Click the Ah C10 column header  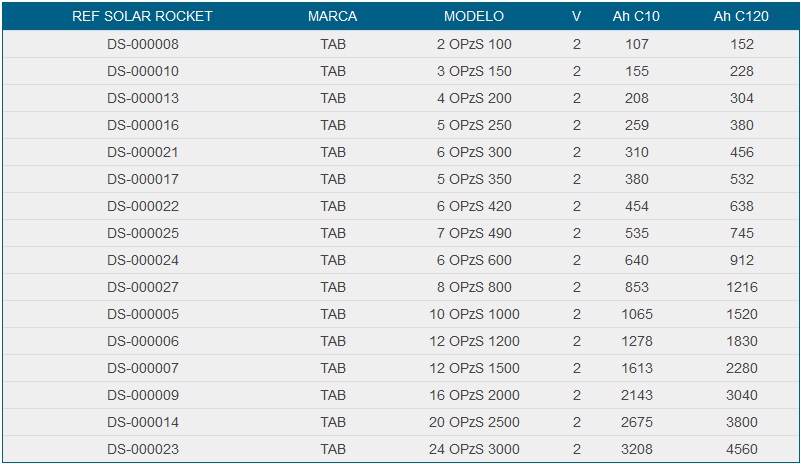(x=635, y=17)
